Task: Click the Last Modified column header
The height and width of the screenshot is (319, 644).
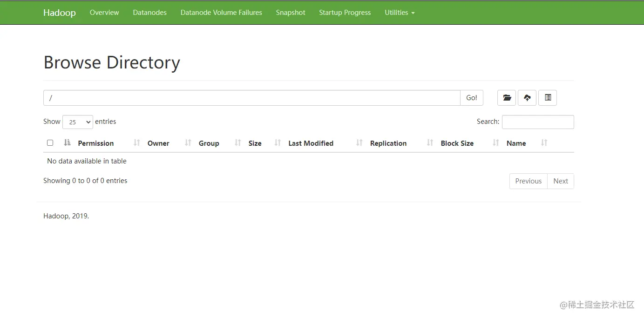Action: [311, 143]
